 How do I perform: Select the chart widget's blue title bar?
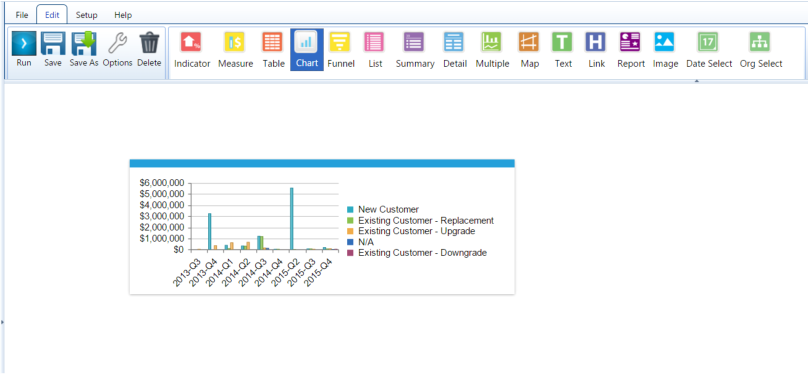tap(322, 163)
